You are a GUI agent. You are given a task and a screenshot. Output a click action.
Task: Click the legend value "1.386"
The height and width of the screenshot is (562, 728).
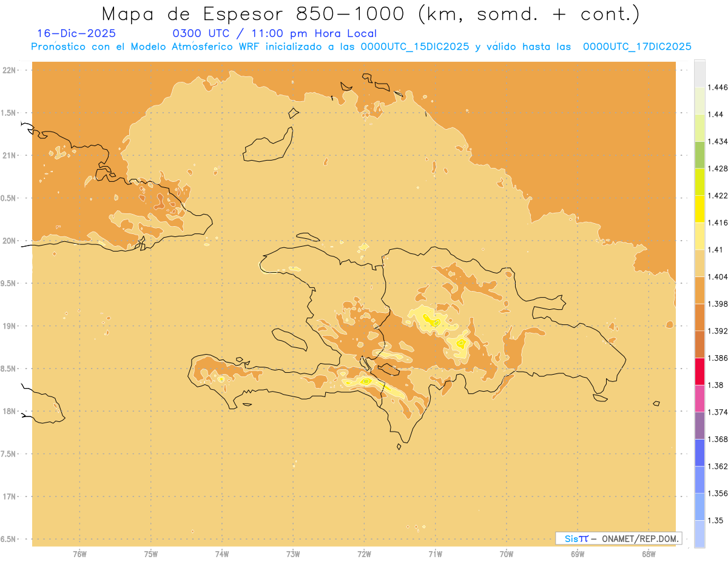coord(717,358)
